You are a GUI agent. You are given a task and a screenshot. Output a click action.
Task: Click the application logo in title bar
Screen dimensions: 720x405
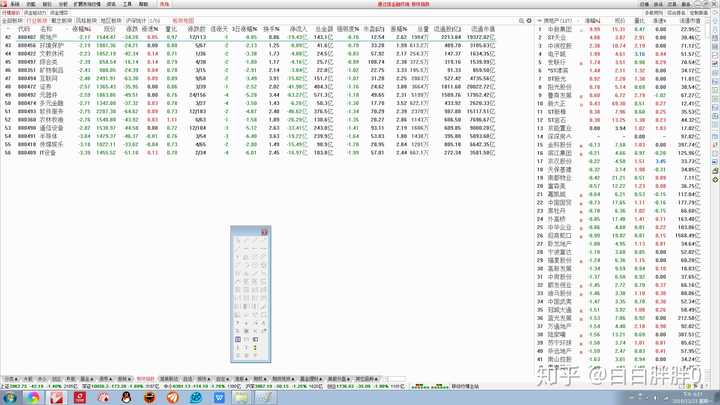coord(4,4)
